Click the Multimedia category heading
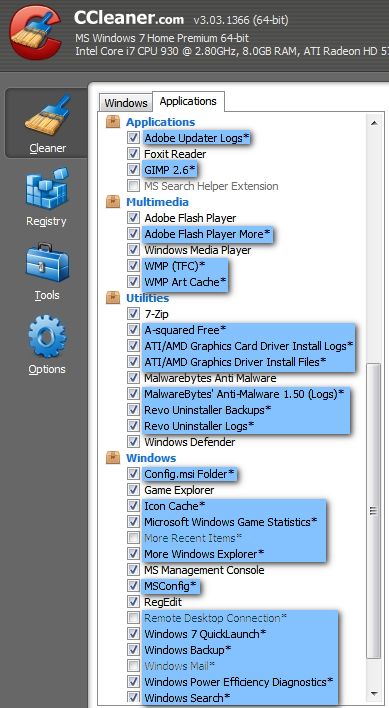389x708 pixels. 157,202
